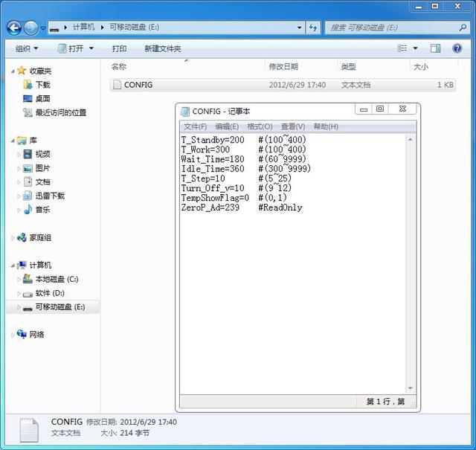The width and height of the screenshot is (476, 450).
Task: Expand the 视频 library arrow
Action: [19, 155]
